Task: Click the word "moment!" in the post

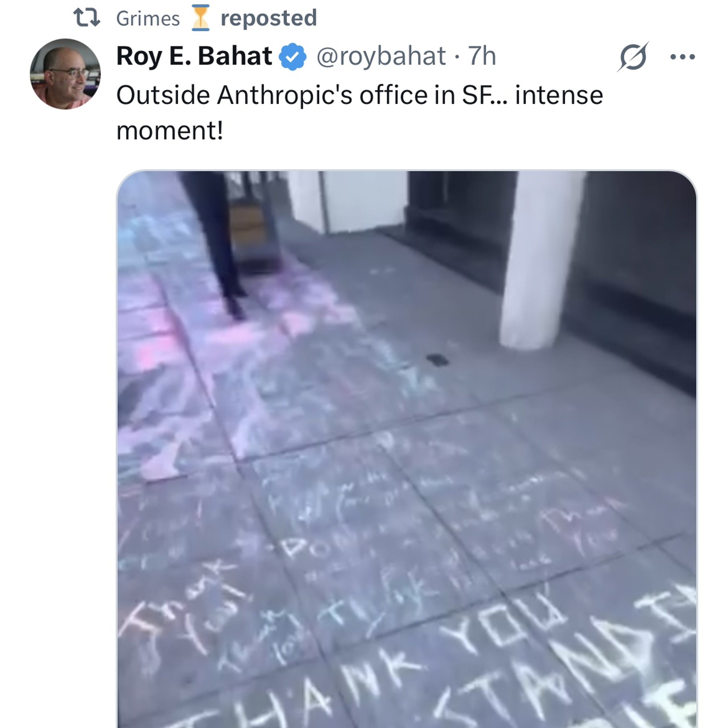Action: [170, 131]
